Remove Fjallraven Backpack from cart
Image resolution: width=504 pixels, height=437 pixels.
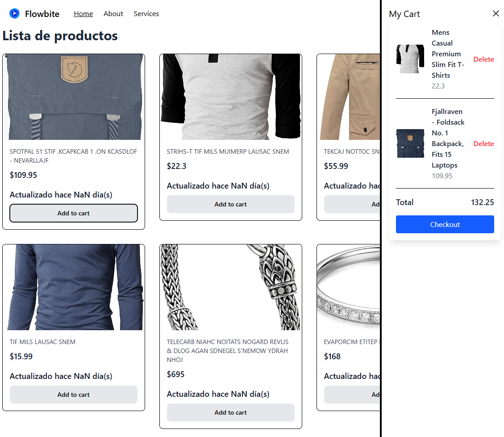[x=483, y=144]
